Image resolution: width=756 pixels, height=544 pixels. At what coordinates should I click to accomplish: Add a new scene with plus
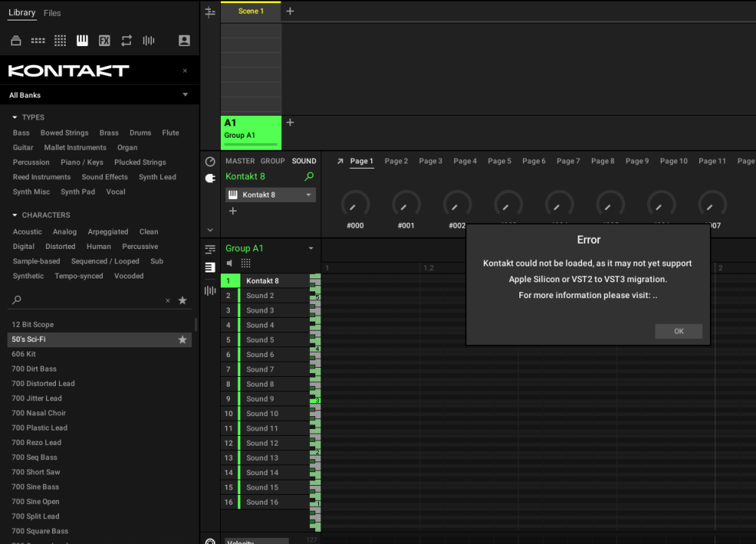coord(290,11)
